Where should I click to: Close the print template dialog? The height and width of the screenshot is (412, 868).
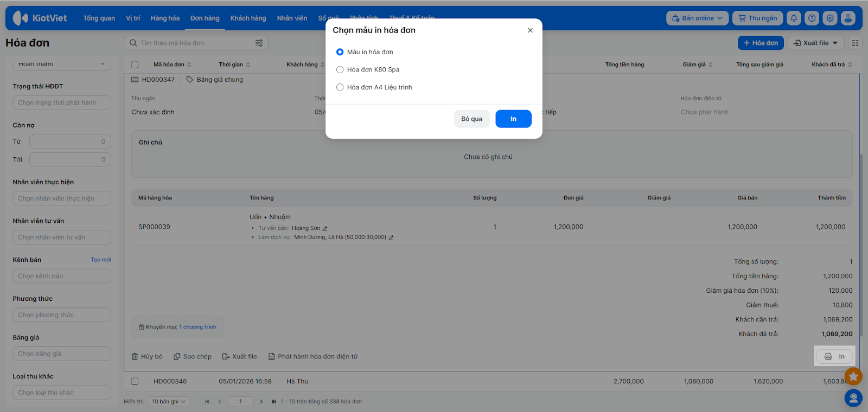click(530, 30)
